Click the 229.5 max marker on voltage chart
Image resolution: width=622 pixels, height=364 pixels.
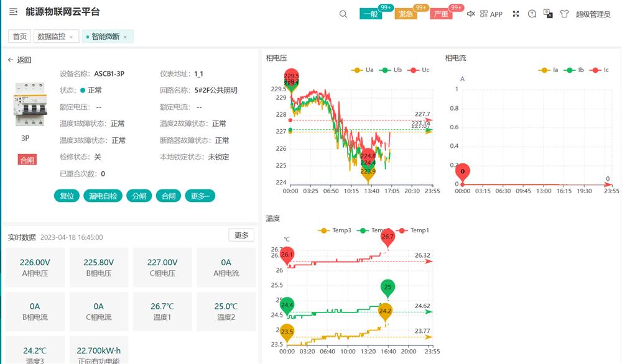pyautogui.click(x=291, y=76)
